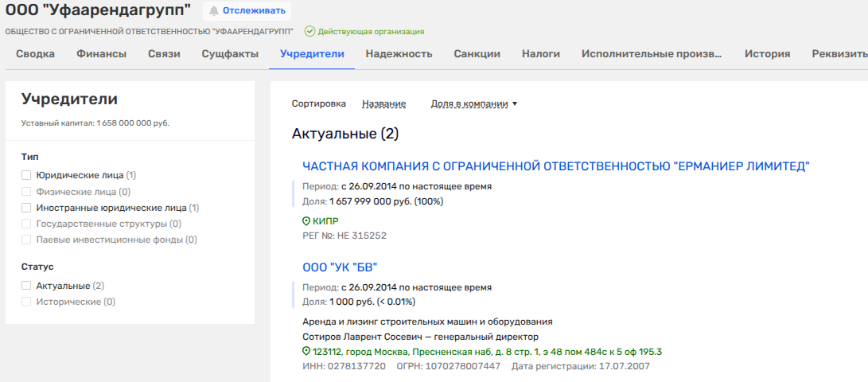The image size is (868, 382).
Task: Tick the Юридические лица checkbox
Action: point(26,175)
